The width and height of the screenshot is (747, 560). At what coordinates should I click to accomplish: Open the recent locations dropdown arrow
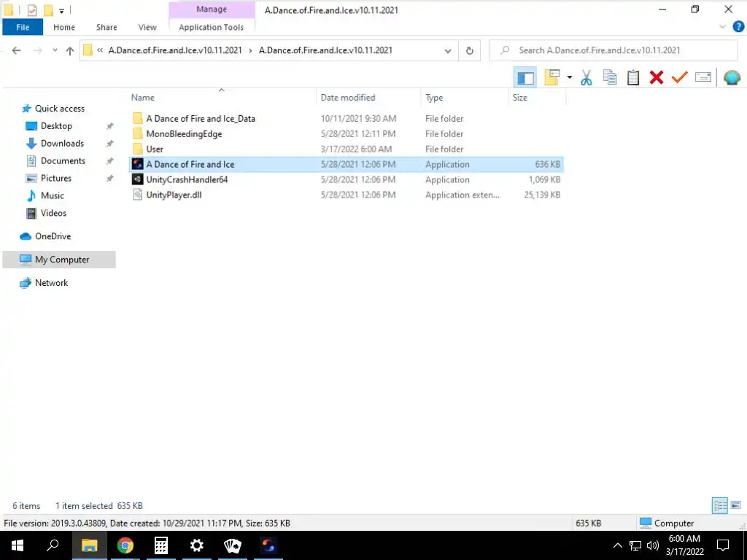pos(55,50)
